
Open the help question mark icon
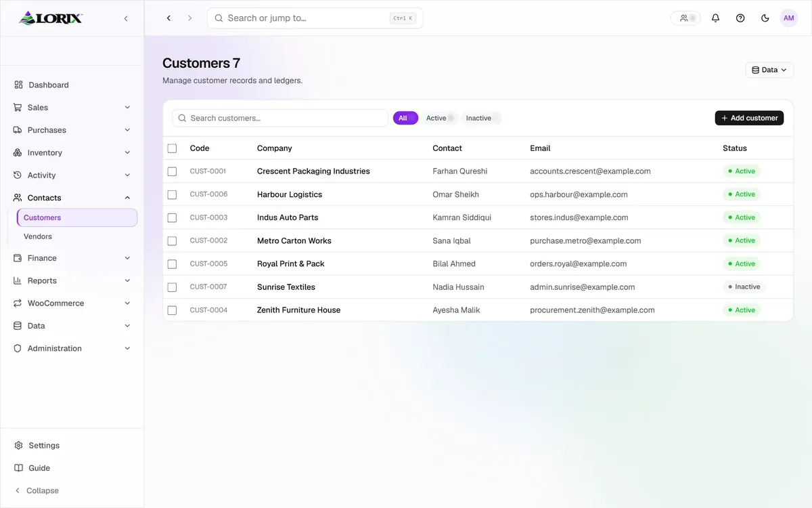coord(740,18)
